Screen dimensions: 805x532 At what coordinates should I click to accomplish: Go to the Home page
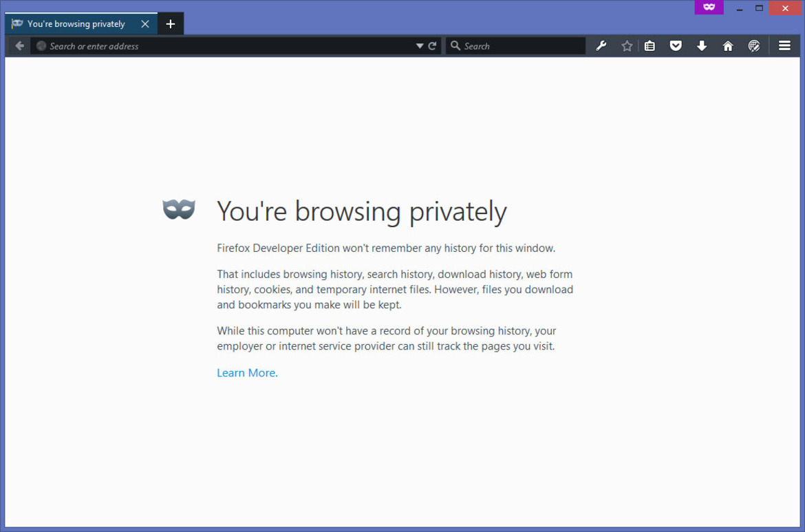(x=728, y=45)
